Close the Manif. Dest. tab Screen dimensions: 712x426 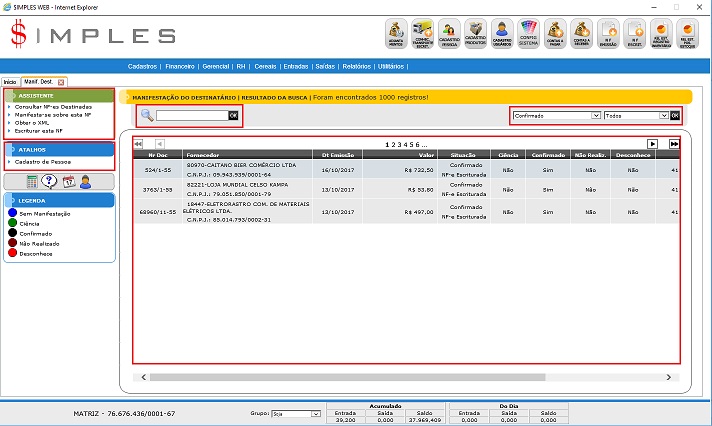tap(61, 82)
